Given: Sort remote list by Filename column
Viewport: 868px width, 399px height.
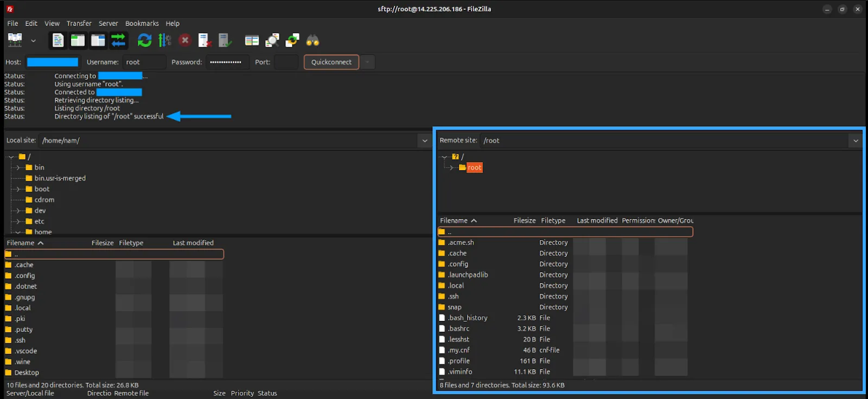Looking at the screenshot, I should pos(458,221).
